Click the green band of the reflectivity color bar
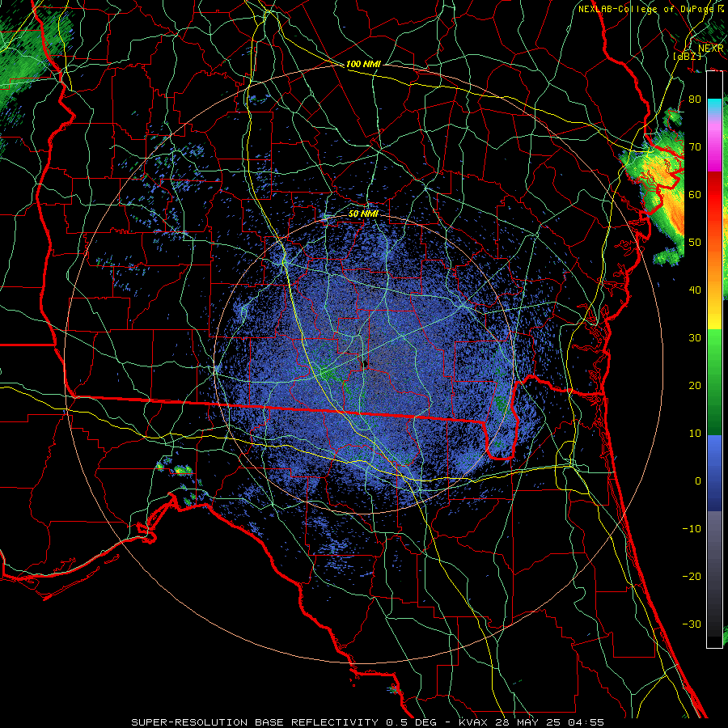Image resolution: width=728 pixels, height=728 pixels. point(714,382)
